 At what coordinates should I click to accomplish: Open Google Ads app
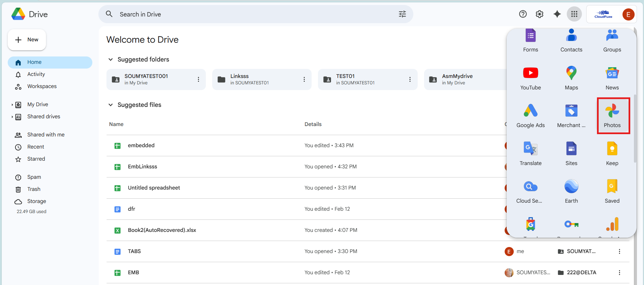pos(531,116)
